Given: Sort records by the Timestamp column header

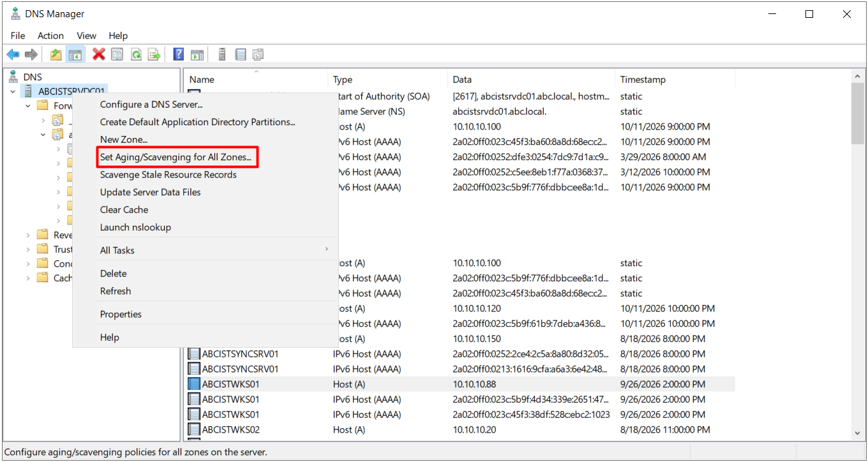Looking at the screenshot, I should point(675,80).
